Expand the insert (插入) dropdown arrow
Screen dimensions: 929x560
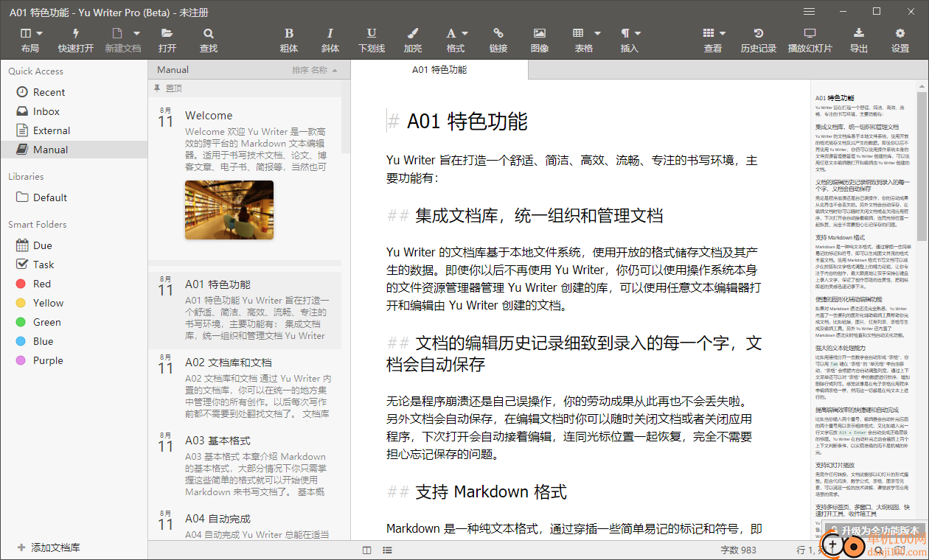pos(639,33)
